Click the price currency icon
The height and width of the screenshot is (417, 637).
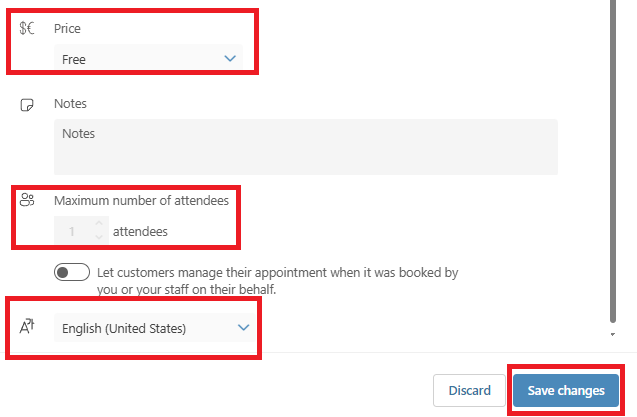[27, 28]
